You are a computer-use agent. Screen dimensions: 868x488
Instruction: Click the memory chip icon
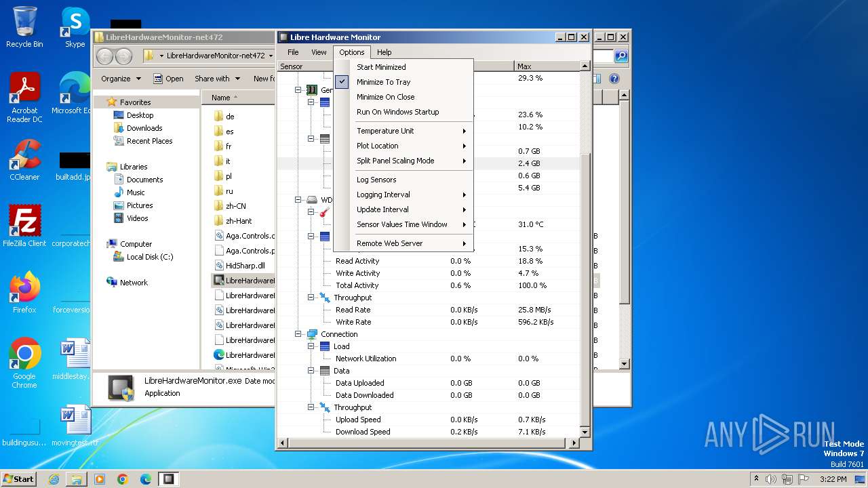point(312,90)
